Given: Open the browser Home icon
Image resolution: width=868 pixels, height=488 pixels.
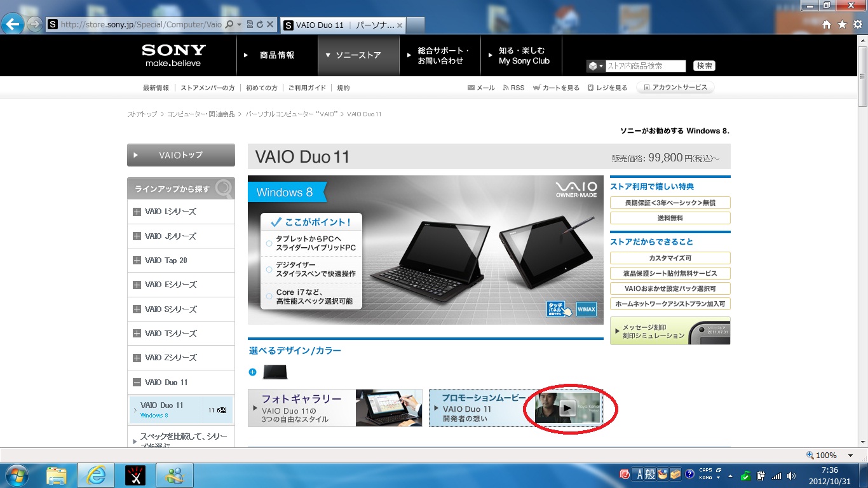Looking at the screenshot, I should click(x=827, y=25).
